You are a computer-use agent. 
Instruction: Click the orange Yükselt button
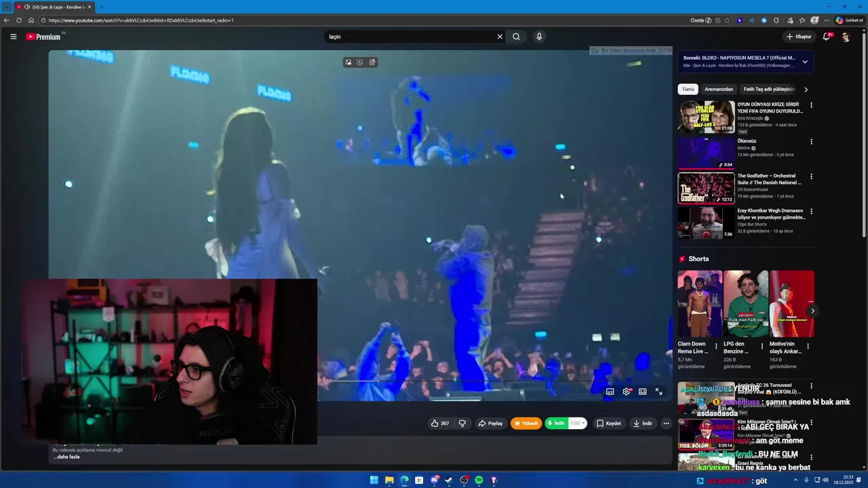coord(526,424)
